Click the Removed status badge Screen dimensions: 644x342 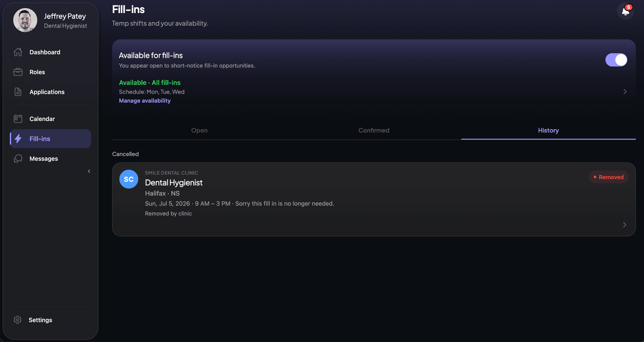click(608, 177)
